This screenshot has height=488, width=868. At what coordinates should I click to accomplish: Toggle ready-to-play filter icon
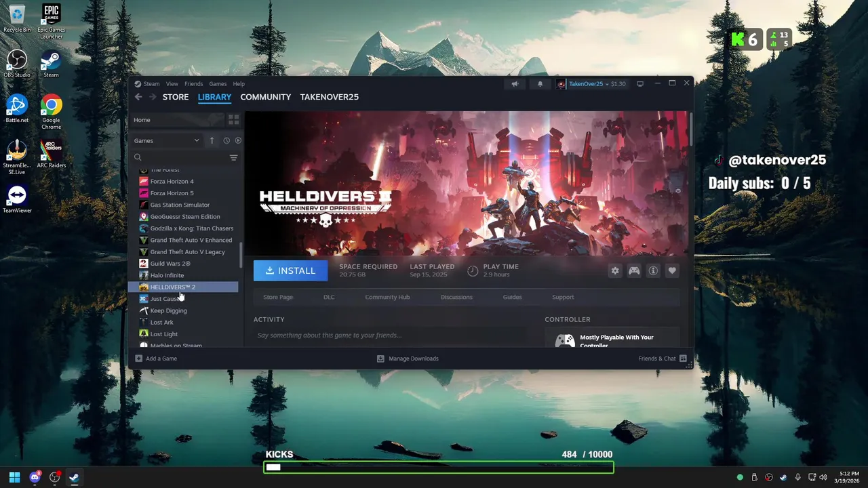[238, 140]
